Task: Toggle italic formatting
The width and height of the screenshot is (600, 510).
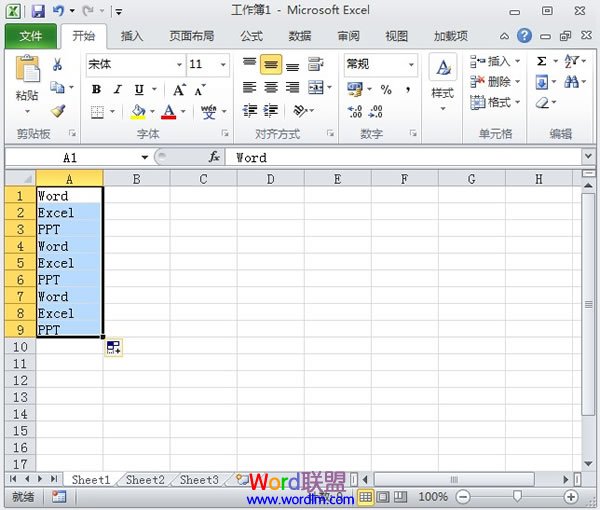Action: (x=117, y=89)
